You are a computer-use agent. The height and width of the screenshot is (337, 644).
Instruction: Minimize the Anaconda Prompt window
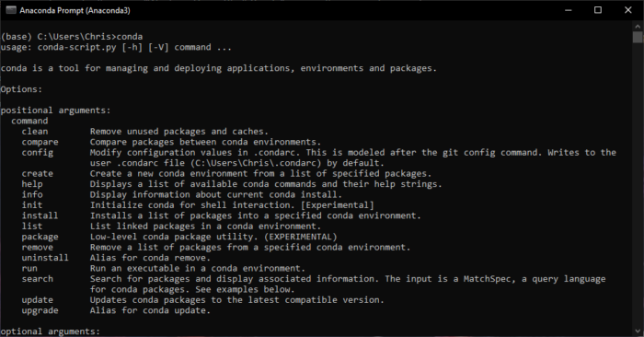[x=569, y=10]
